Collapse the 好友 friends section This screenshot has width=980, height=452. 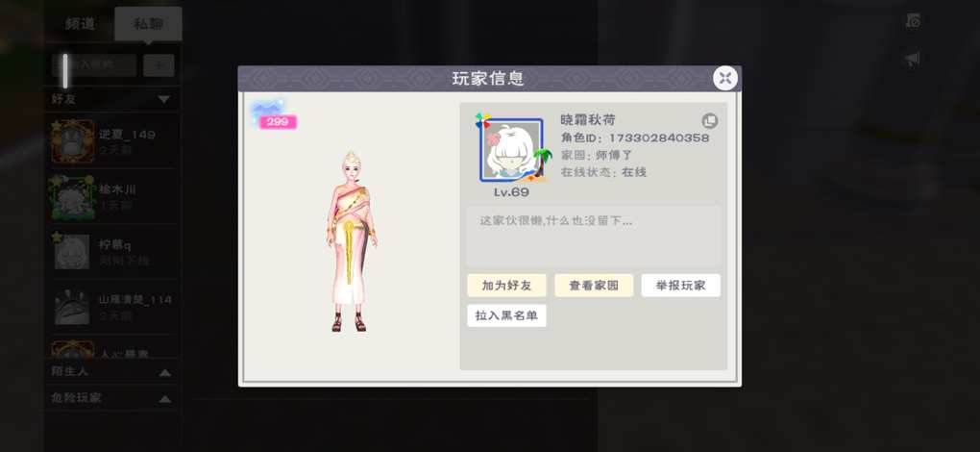163,99
